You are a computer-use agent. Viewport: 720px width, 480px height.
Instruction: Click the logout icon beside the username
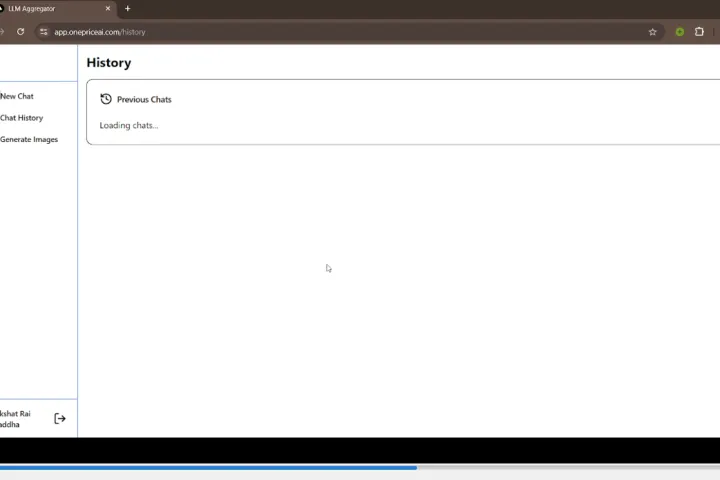point(60,419)
